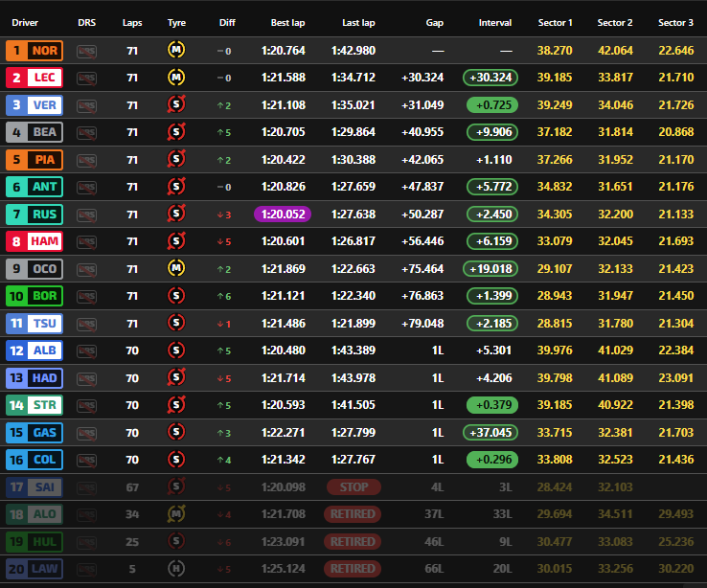
Task: Click the soft tyre icon for VER
Action: coord(176,105)
